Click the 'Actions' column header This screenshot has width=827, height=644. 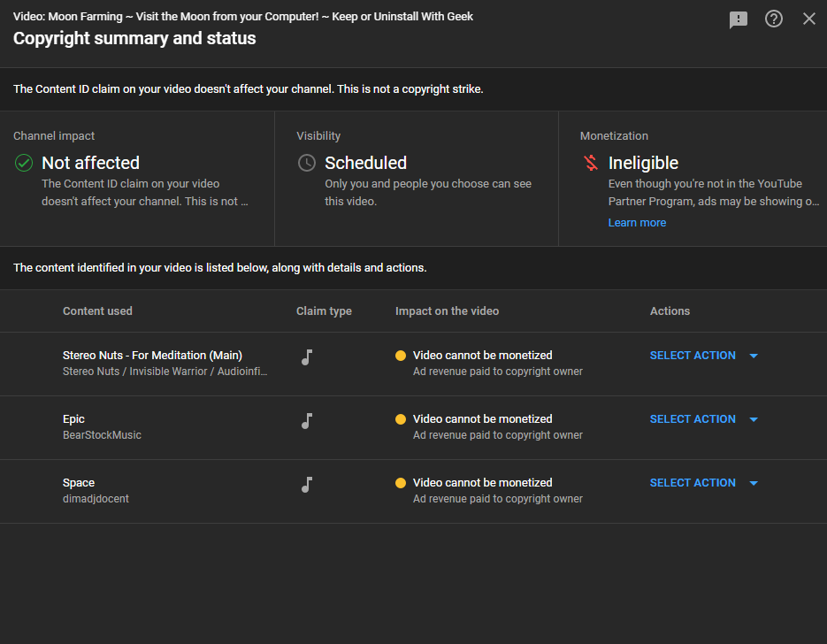[x=670, y=311]
